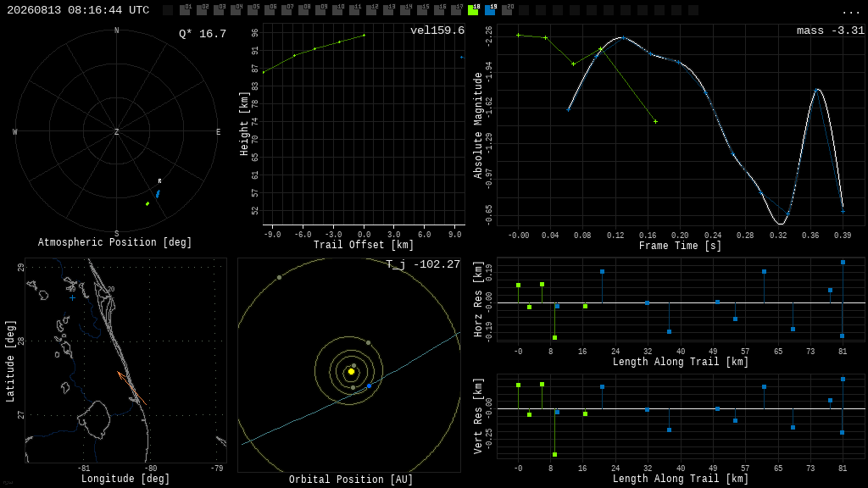Click the blue Earth dot in orbital plot
The image size is (868, 488).
370,385
